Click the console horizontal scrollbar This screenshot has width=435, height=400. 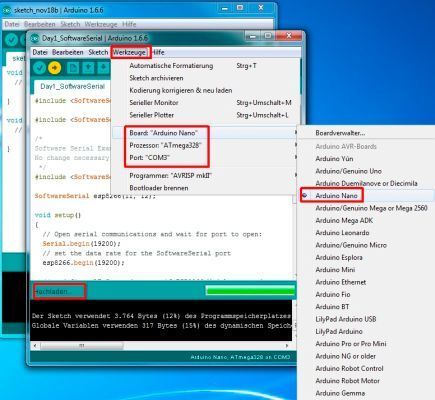coord(81,346)
